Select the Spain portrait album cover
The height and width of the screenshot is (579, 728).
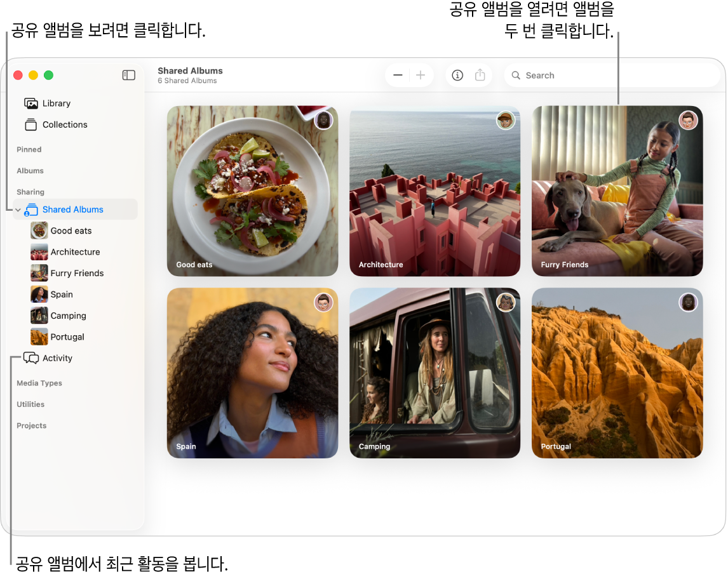click(x=253, y=373)
